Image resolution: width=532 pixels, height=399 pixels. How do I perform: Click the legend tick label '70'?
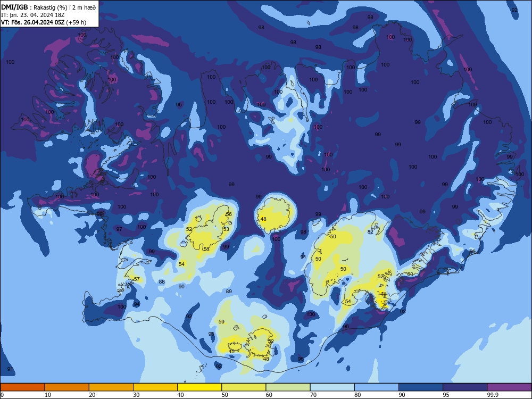(313, 395)
